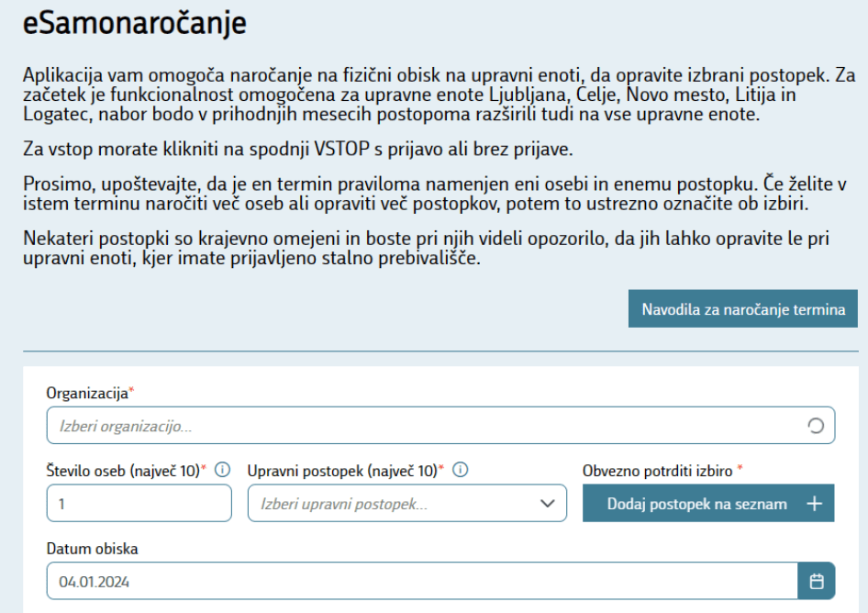Click the paragraph mentioning VSTOP s prijavo
The image size is (868, 613).
coord(298,149)
